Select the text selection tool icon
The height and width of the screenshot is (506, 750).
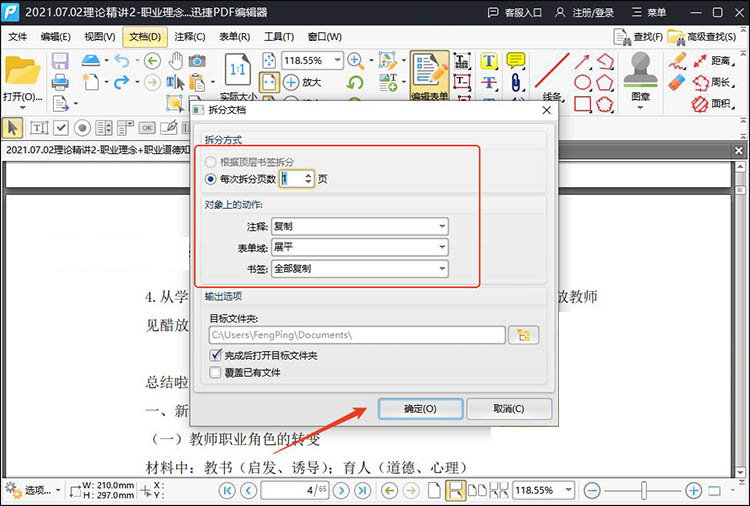point(175,82)
